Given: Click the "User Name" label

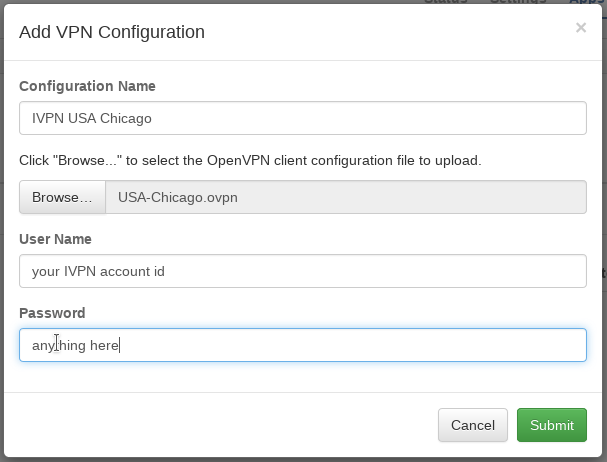Looking at the screenshot, I should pyautogui.click(x=55, y=239).
